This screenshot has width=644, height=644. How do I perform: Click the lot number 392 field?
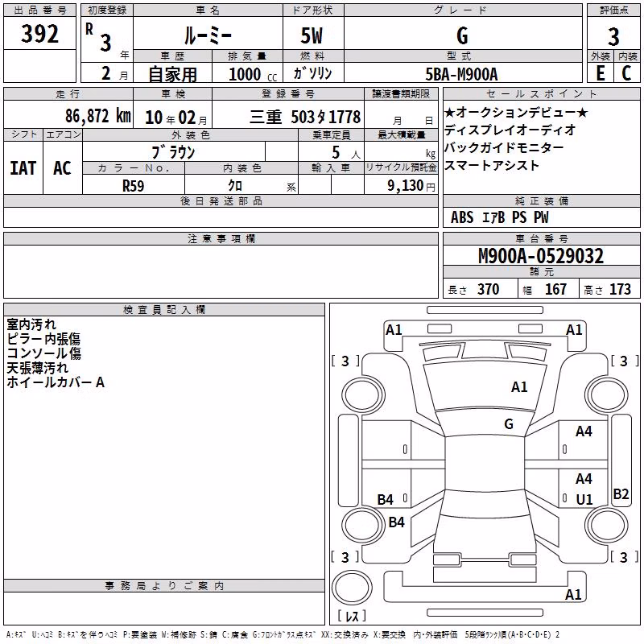click(39, 33)
